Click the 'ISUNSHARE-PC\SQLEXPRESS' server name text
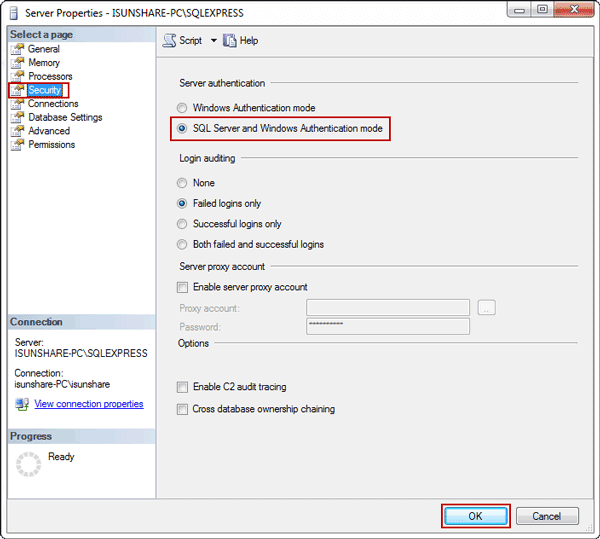Image resolution: width=600 pixels, height=539 pixels. click(81, 353)
